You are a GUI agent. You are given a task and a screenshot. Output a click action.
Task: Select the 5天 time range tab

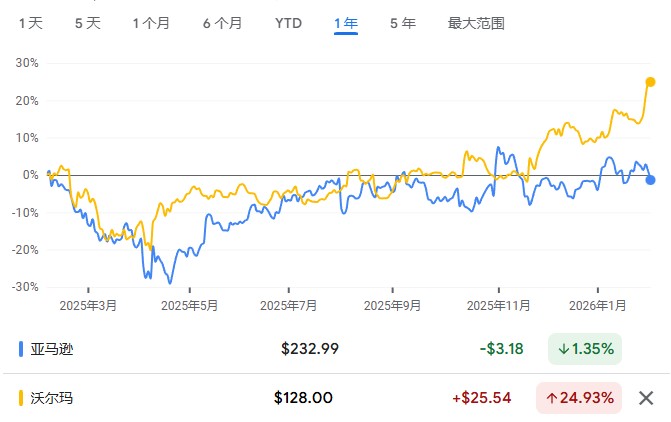[88, 23]
